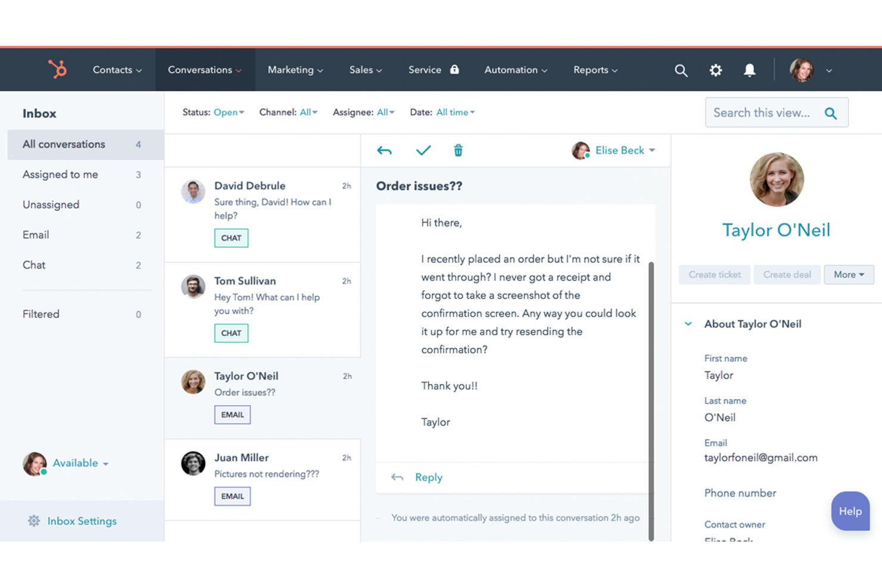
Task: Click Tom Sullivan's avatar in conversation list
Action: [x=193, y=287]
